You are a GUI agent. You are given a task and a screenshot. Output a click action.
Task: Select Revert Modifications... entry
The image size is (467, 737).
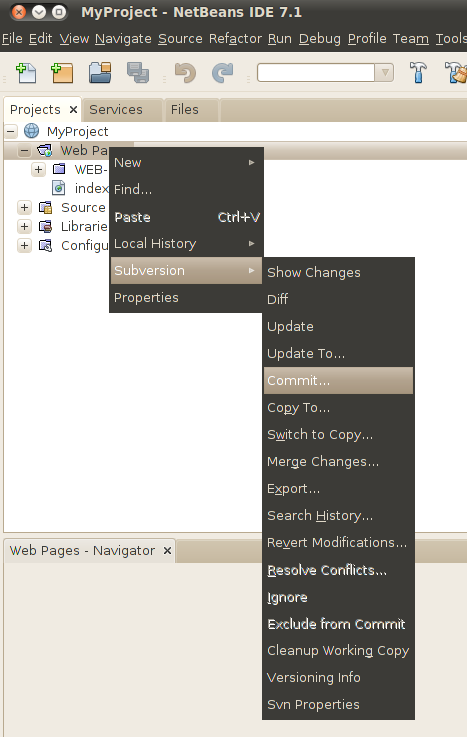point(338,542)
